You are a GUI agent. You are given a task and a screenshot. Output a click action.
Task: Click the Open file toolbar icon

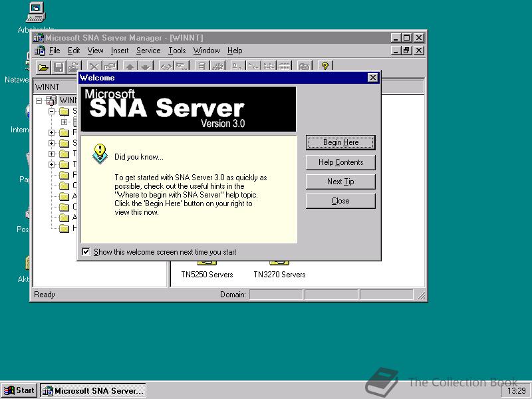point(43,67)
